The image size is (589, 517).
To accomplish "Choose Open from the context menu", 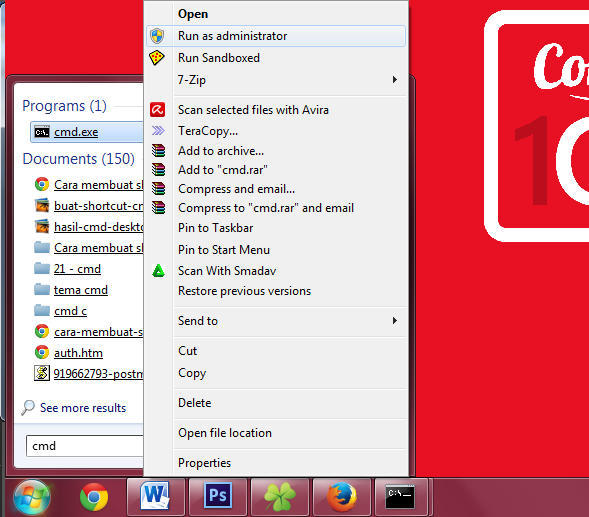I will click(x=276, y=14).
